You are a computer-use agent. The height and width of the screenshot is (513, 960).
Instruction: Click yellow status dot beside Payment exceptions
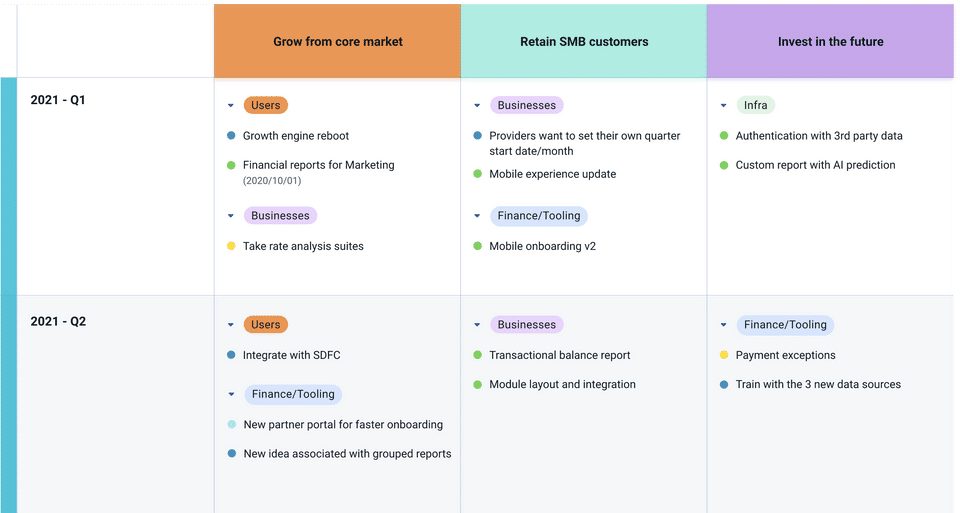pyautogui.click(x=724, y=355)
